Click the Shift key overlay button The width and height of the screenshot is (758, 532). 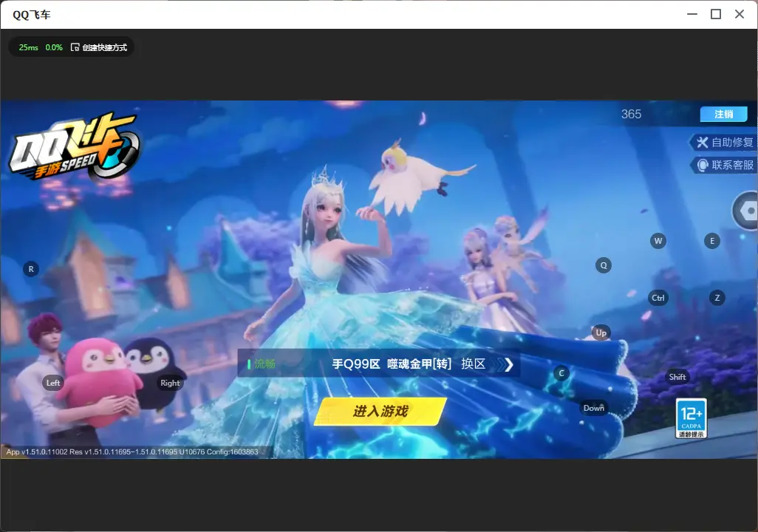pyautogui.click(x=677, y=377)
